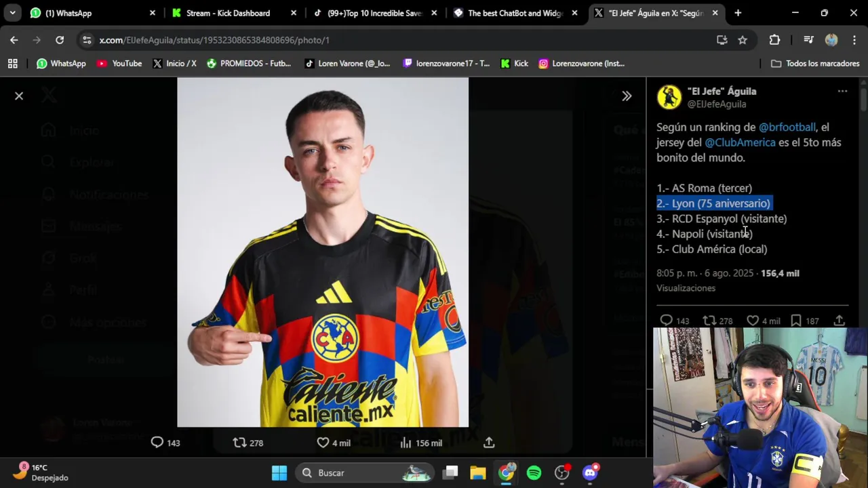Open the tab search dropdown arrow

pyautogui.click(x=12, y=13)
